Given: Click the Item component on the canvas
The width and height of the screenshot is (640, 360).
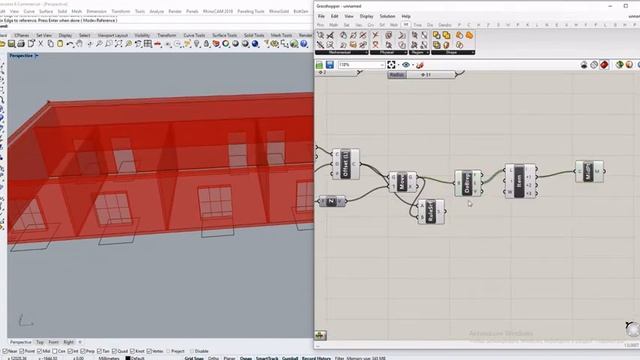Looking at the screenshot, I should tap(520, 181).
